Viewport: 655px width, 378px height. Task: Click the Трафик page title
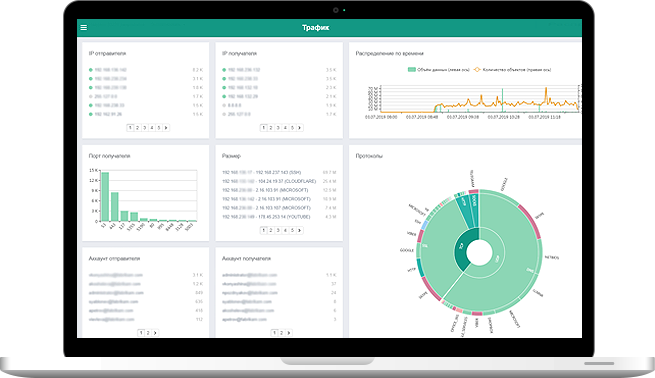[316, 28]
